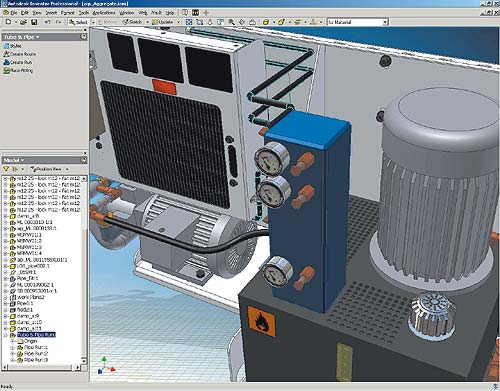The image size is (500, 391).
Task: Click the Update toolbar button
Action: click(163, 22)
